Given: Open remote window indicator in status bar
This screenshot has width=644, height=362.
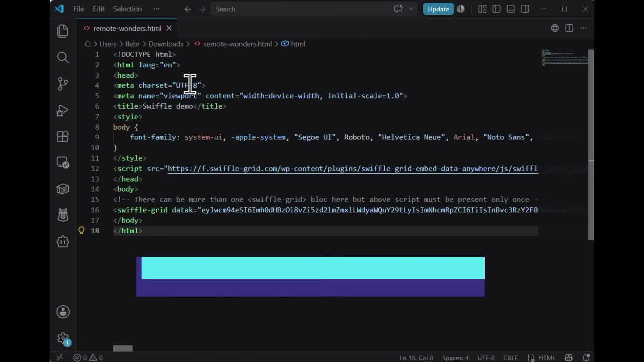Looking at the screenshot, I should (59, 358).
